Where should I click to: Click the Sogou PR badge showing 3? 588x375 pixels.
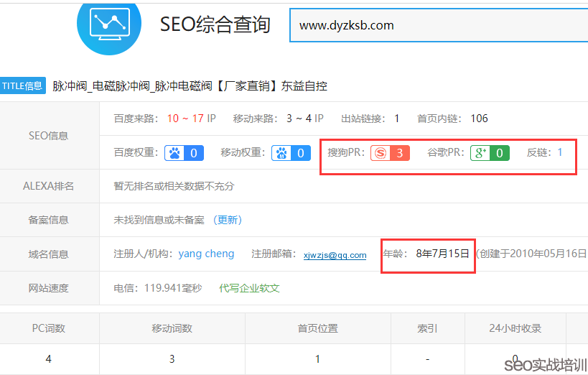click(390, 153)
